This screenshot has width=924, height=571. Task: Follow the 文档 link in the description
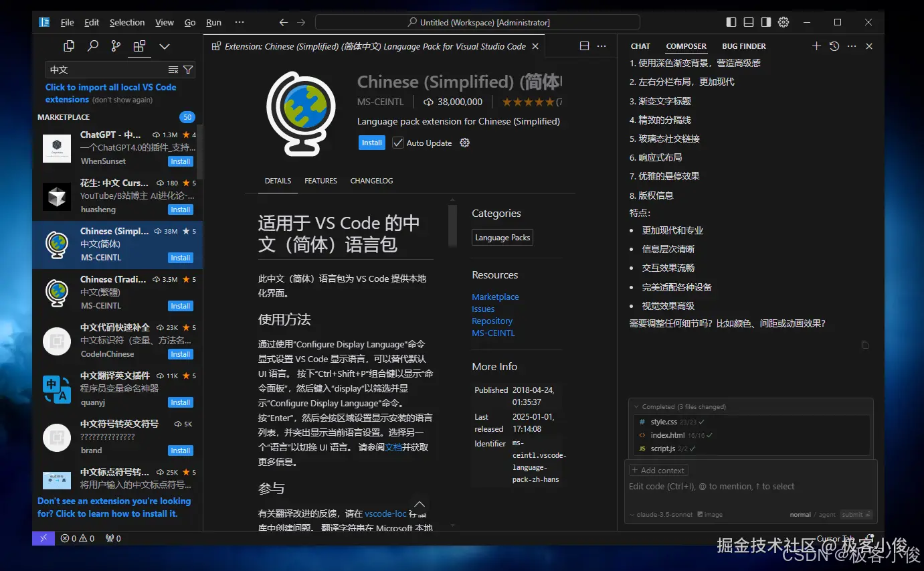393,447
